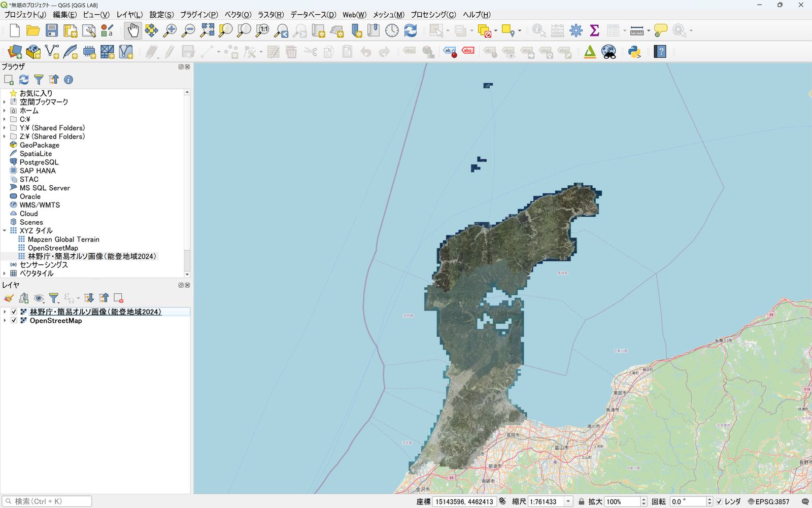Open project folder icon in toolbar
Screen dimensions: 812x508
coord(33,30)
